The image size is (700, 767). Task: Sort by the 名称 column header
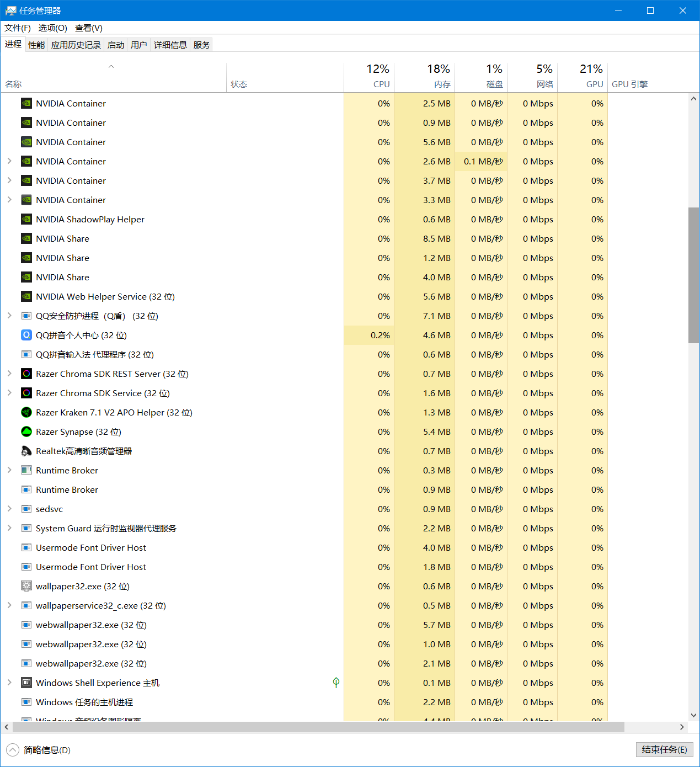point(113,77)
